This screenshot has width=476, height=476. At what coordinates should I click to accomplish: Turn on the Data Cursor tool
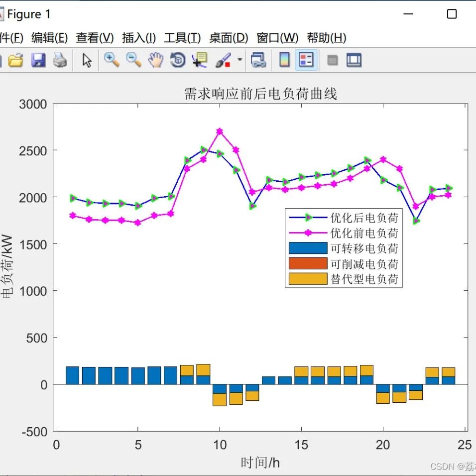point(200,60)
